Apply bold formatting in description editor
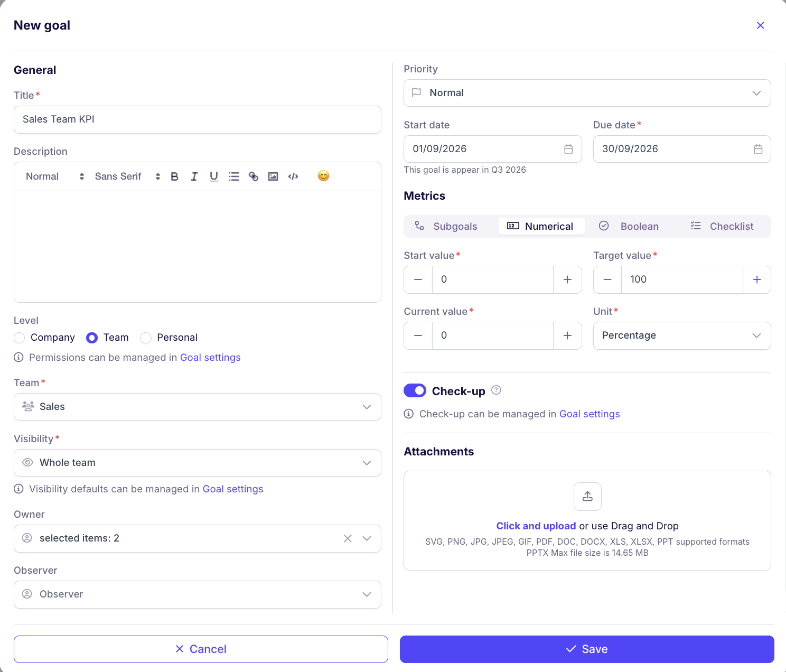The width and height of the screenshot is (786, 672). pos(175,176)
